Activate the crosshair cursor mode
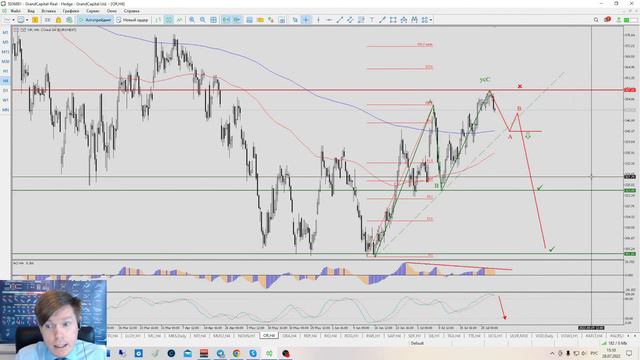 click(x=306, y=20)
